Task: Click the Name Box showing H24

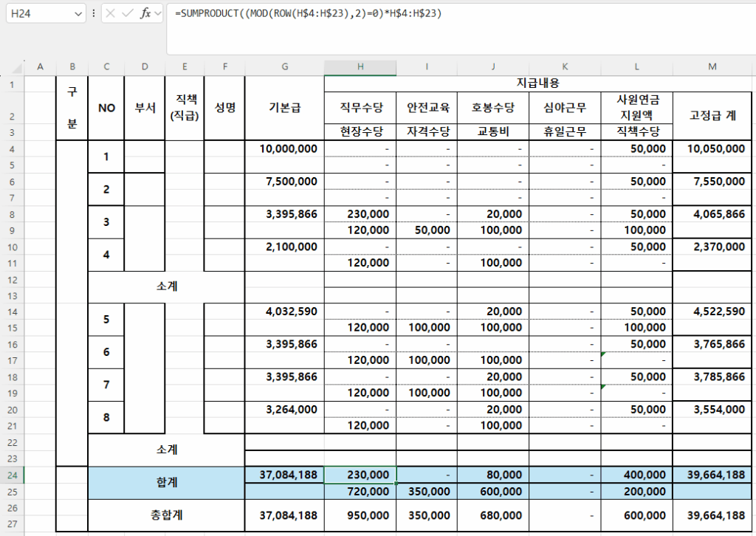Action: coord(45,13)
